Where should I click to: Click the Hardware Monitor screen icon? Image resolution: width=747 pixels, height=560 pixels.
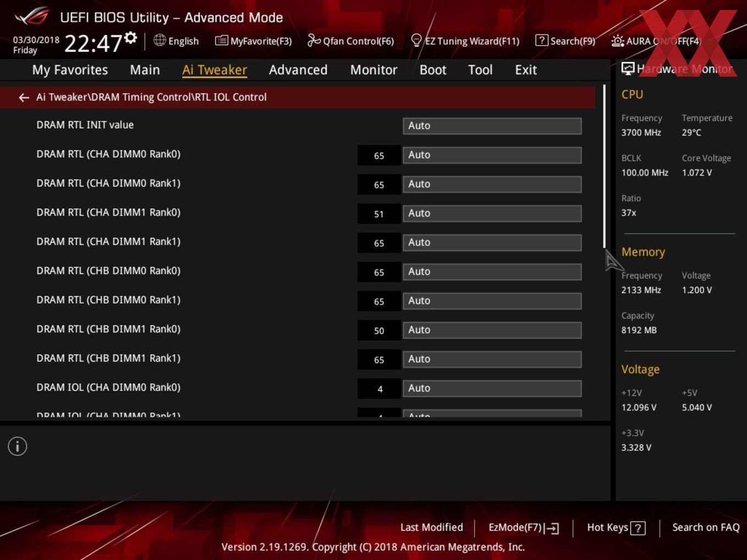[x=628, y=68]
